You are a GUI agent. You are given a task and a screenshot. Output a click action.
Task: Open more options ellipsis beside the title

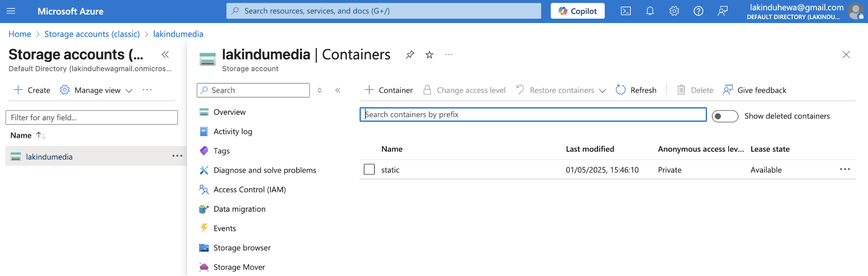tap(449, 55)
